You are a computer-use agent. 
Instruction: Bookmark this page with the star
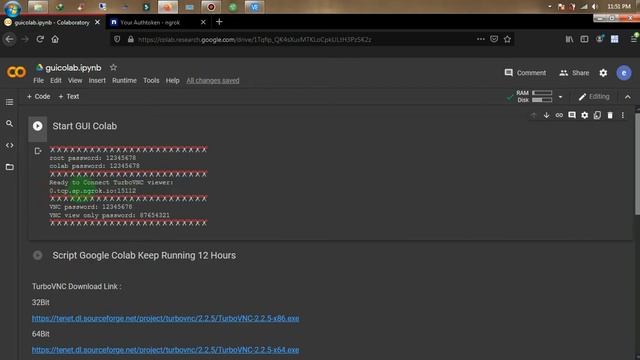pyautogui.click(x=507, y=39)
